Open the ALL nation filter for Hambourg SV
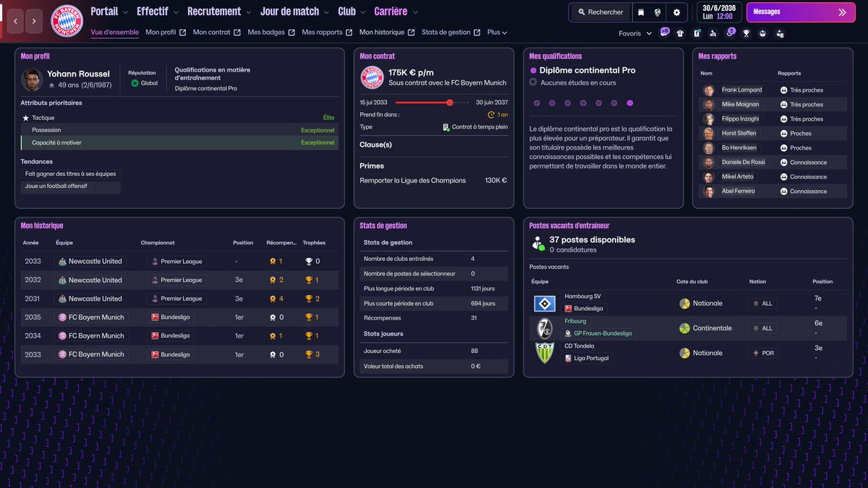Viewport: 868px width, 488px height. point(763,304)
